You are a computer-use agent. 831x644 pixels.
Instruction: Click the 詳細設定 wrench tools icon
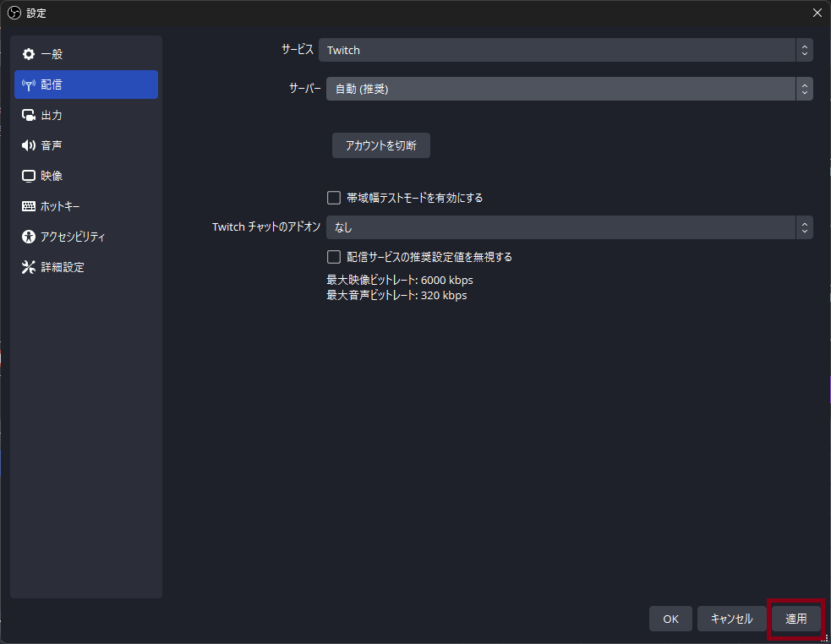tap(29, 267)
